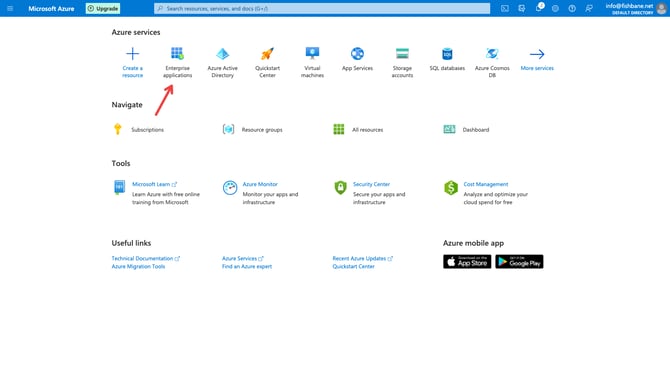This screenshot has width=670, height=371.
Task: Click the Azure services heading
Action: point(136,32)
